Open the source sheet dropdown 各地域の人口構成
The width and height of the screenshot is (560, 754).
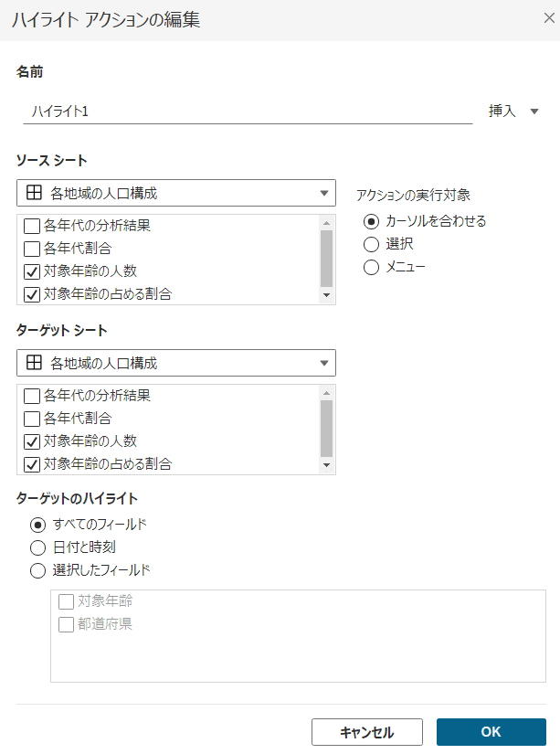click(324, 194)
